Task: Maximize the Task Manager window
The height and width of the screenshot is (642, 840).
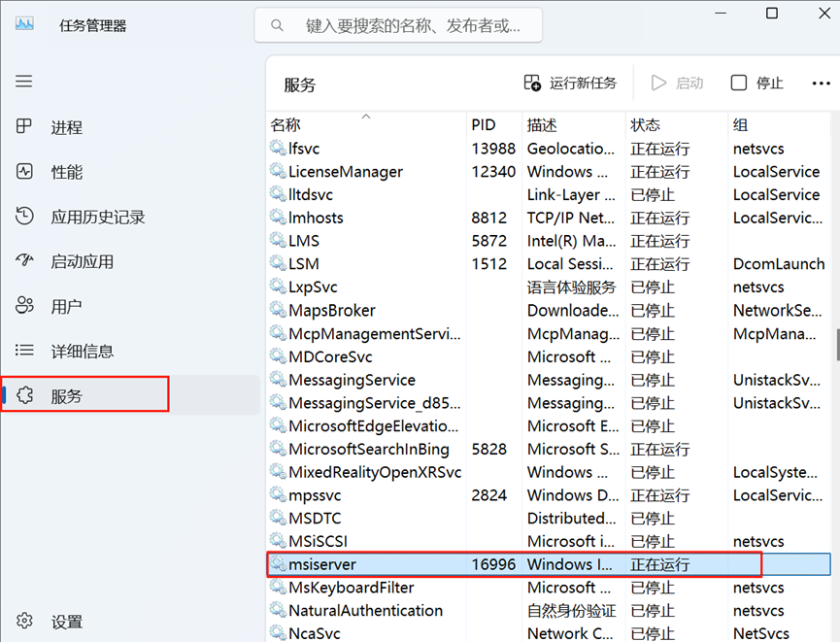Action: [772, 13]
